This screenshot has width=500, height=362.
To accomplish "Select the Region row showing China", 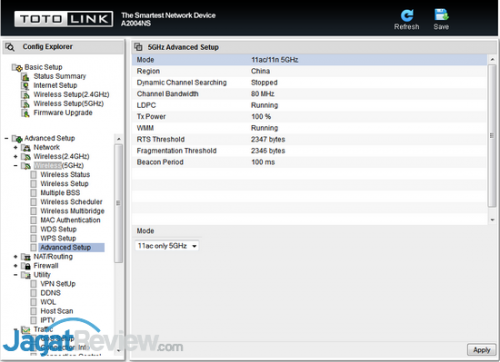I will 310,71.
